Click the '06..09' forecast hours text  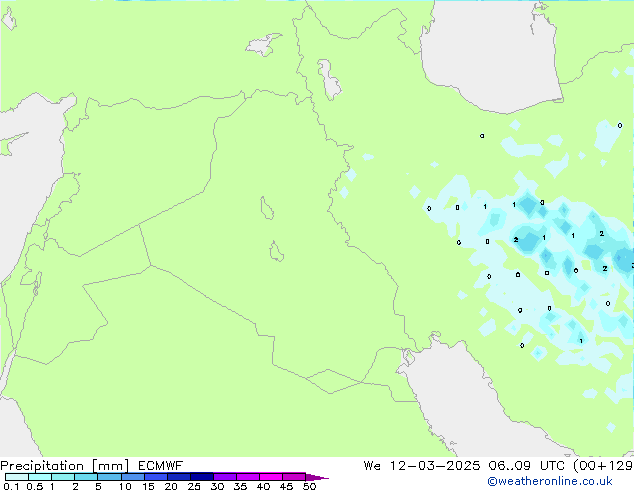point(509,466)
